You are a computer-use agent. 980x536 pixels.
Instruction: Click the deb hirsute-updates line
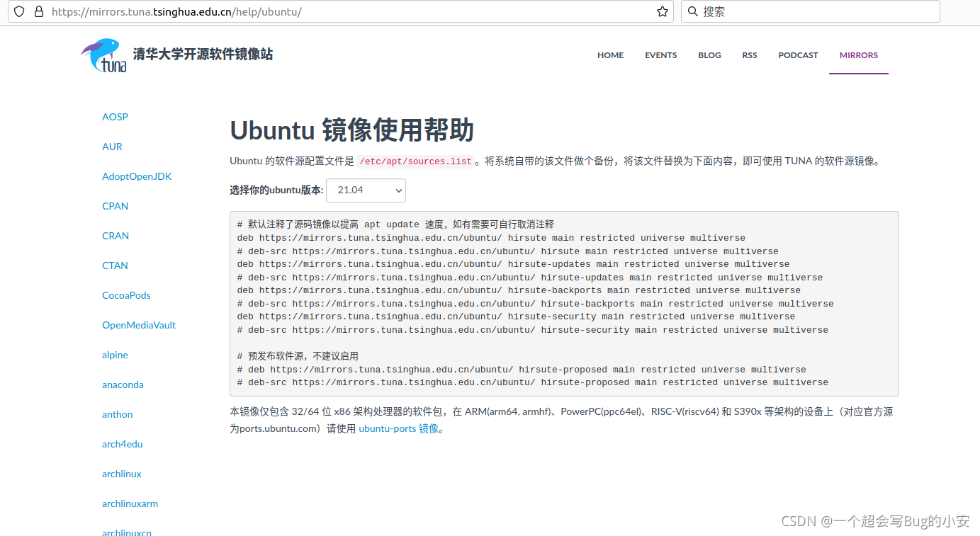point(513,264)
